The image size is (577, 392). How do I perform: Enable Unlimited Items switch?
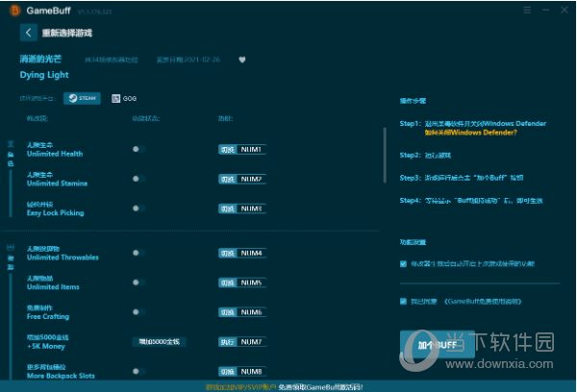(x=138, y=282)
